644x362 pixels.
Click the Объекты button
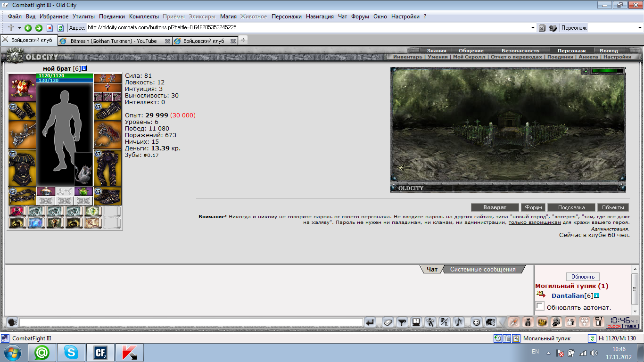click(613, 207)
